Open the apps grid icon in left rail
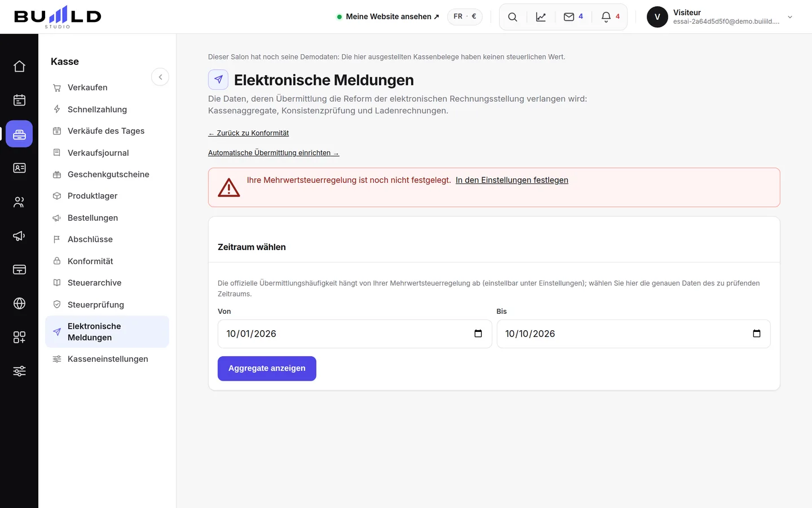 coord(19,337)
